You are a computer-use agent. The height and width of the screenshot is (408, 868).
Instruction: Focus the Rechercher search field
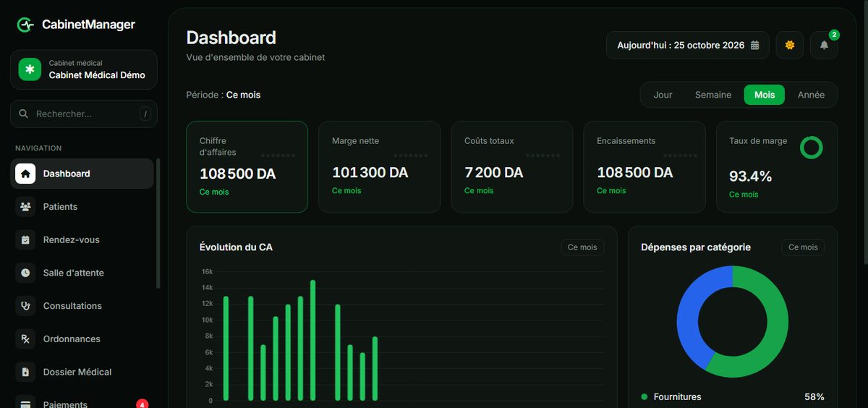click(x=84, y=114)
